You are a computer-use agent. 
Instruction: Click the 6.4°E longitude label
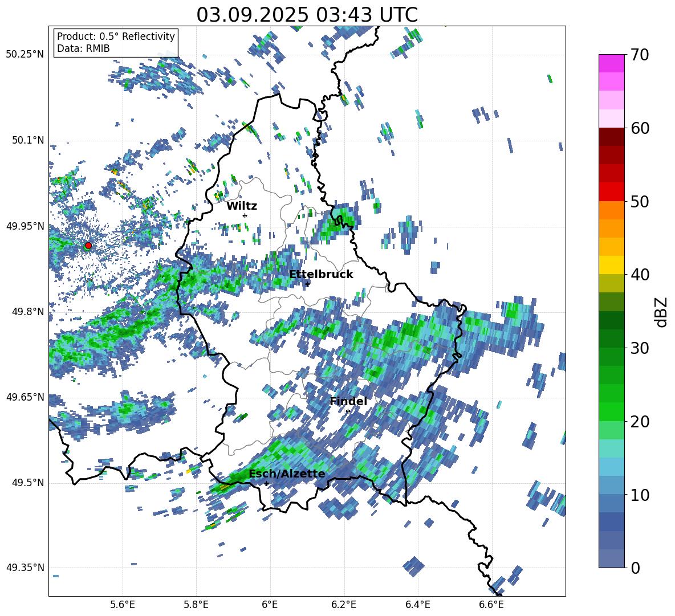click(417, 605)
